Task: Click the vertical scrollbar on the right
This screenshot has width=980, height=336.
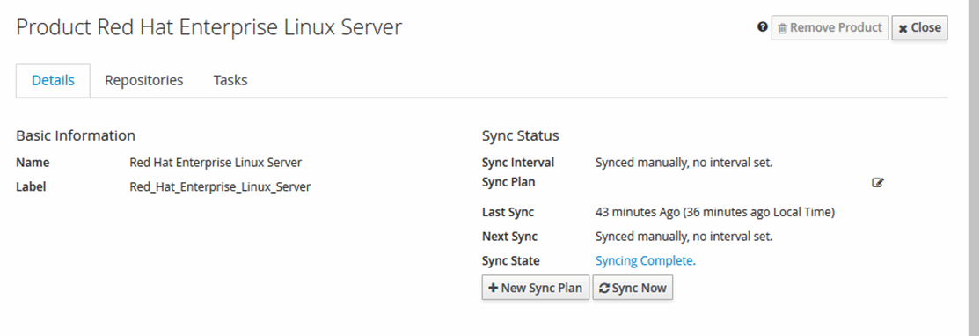Action: [974, 168]
